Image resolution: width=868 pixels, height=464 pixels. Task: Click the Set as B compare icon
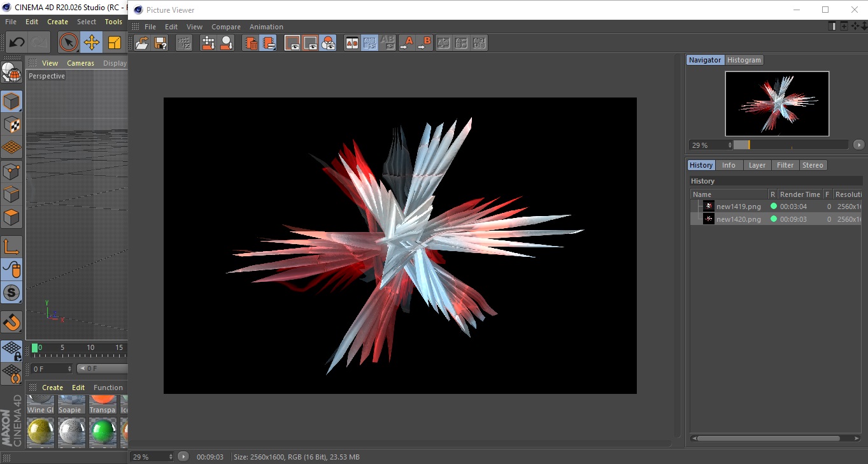click(425, 43)
